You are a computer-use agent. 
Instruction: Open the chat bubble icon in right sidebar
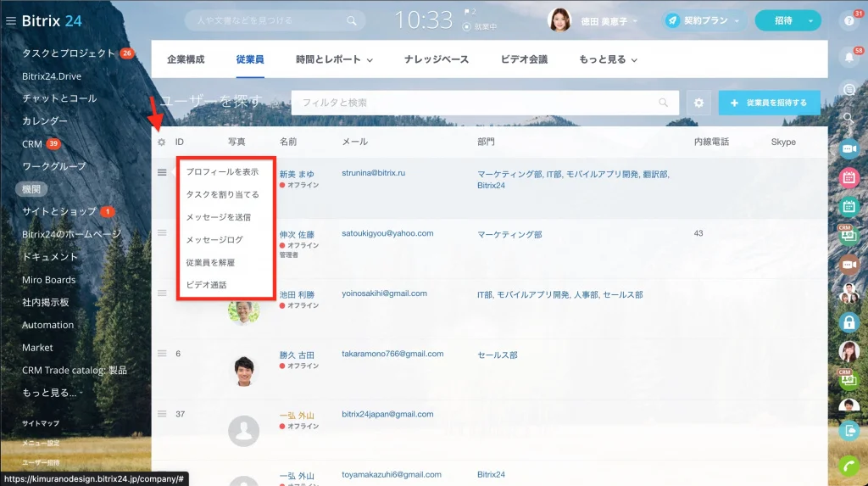pos(849,89)
